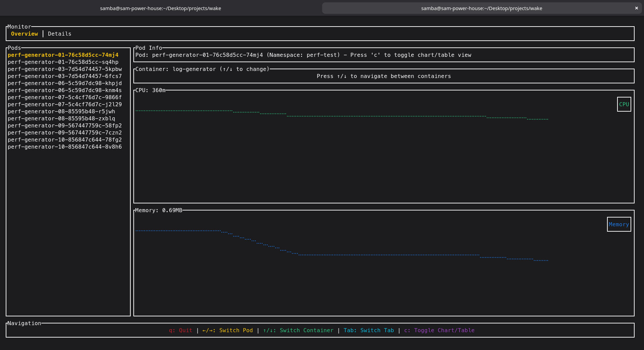The width and height of the screenshot is (644, 350).
Task: Select pod perf-generator-06-5c59d7dc98-khpjd
Action: [65, 83]
